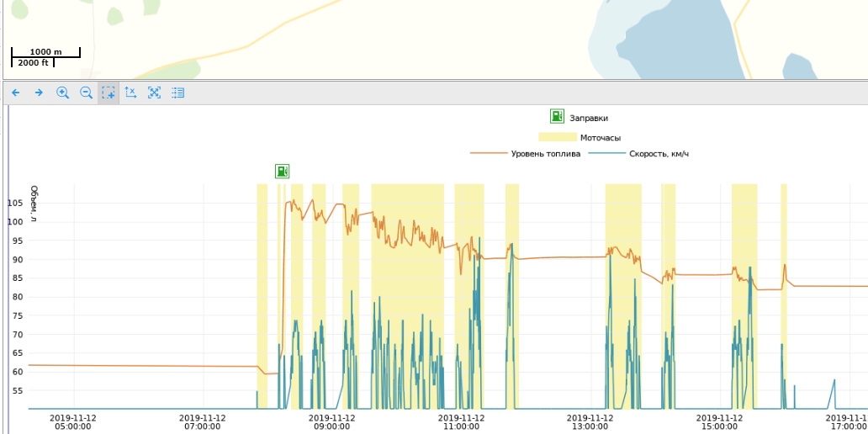Click the 100 value on the volume axis

click(x=15, y=222)
